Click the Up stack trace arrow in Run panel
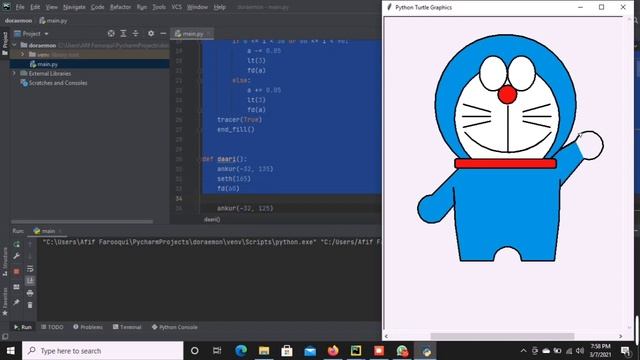640x360 pixels. point(30,244)
